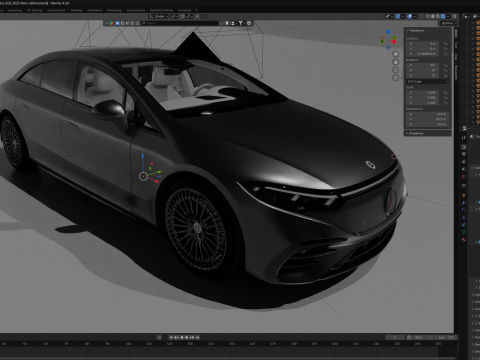Image resolution: width=480 pixels, height=360 pixels.
Task: Add new workspace with plus button
Action: pos(196,10)
